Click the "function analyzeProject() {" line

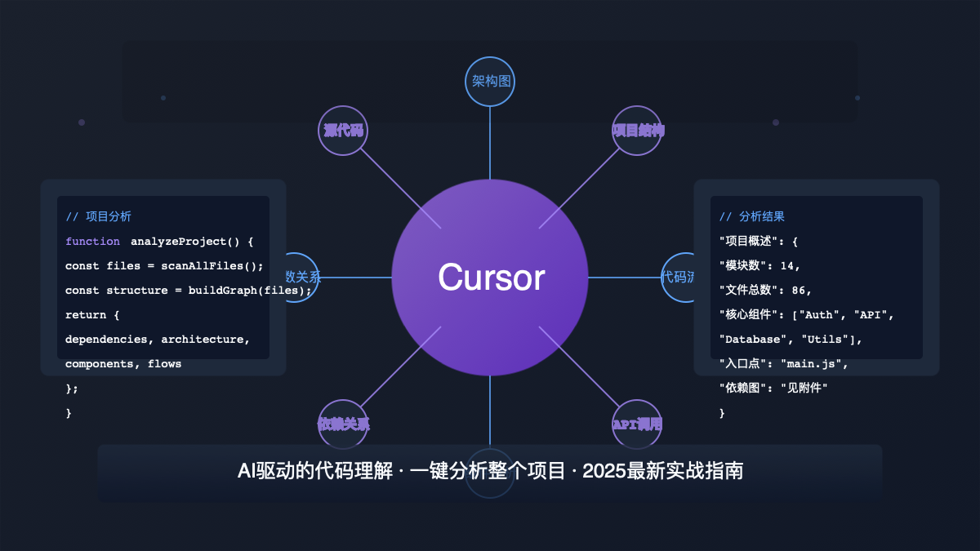click(160, 242)
